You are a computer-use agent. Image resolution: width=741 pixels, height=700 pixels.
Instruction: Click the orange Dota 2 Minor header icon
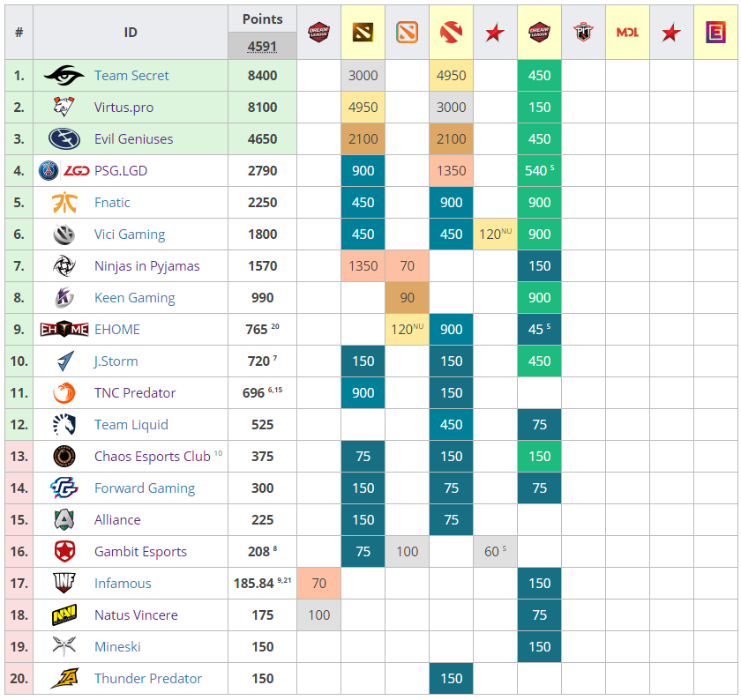407,32
